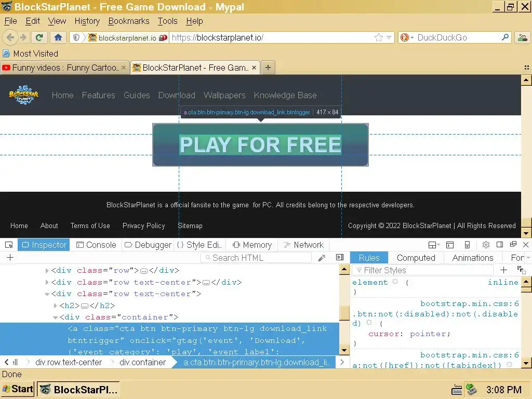
Task: Expand the collapsed div row text-center node
Action: tap(47, 282)
